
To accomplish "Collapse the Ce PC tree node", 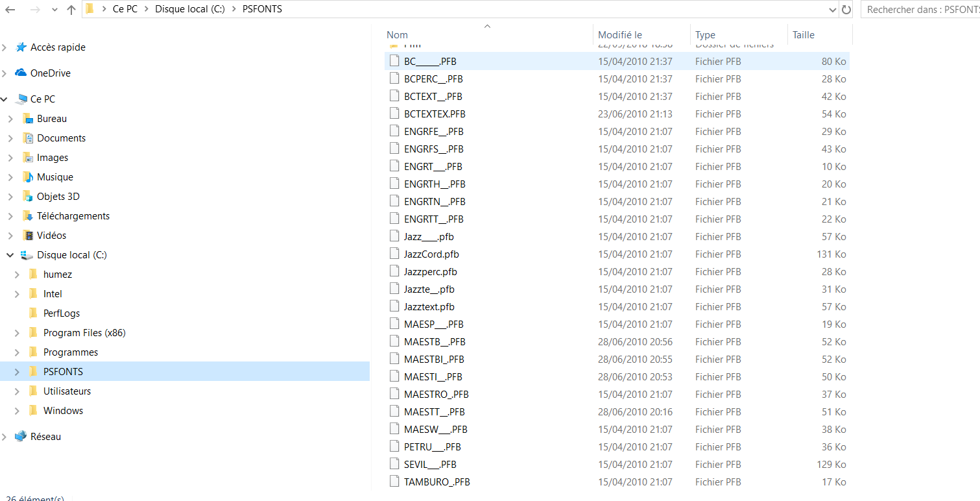I will [5, 99].
